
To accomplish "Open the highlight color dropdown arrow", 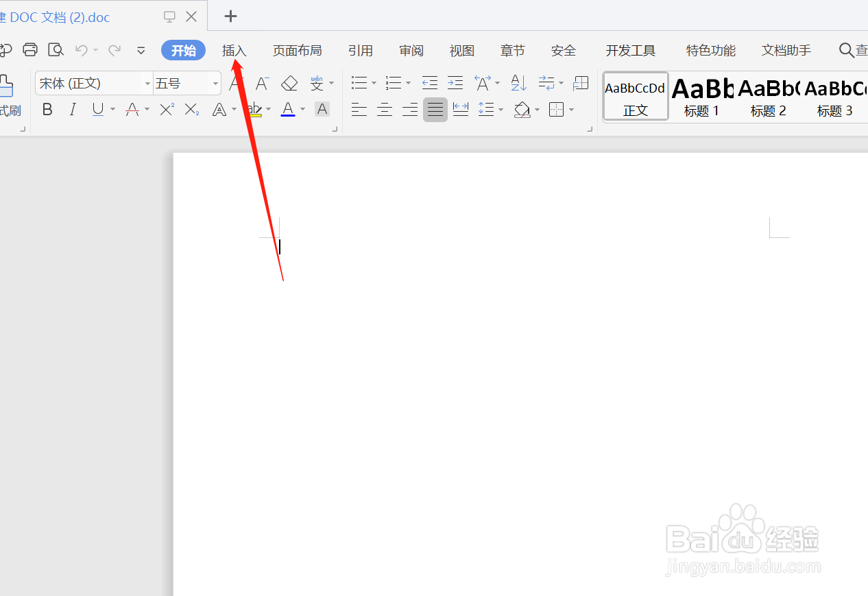I will coord(268,109).
